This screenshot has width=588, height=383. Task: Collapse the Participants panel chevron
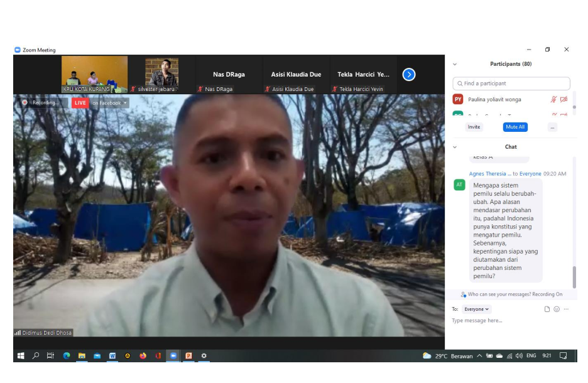tap(455, 64)
